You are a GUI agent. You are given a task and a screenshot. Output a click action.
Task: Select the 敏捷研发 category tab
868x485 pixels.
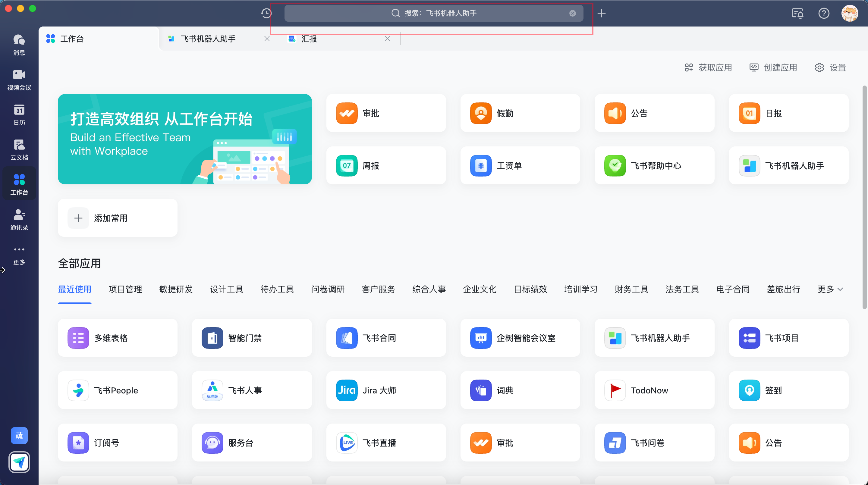click(175, 289)
